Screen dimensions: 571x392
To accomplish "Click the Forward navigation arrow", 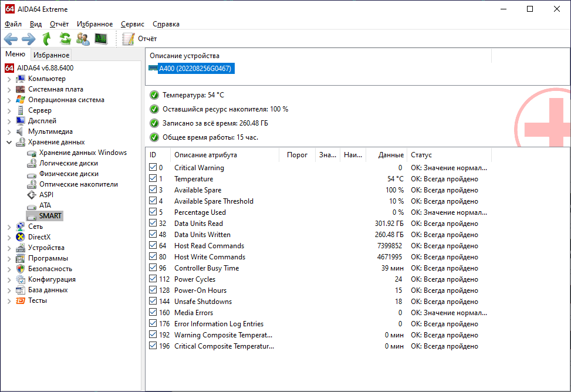I will (28, 39).
